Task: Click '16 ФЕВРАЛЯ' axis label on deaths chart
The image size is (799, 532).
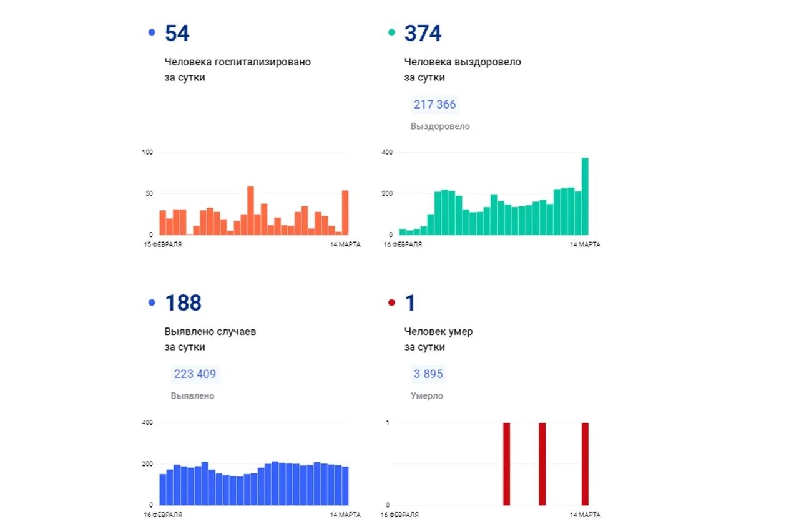Action: [x=400, y=515]
